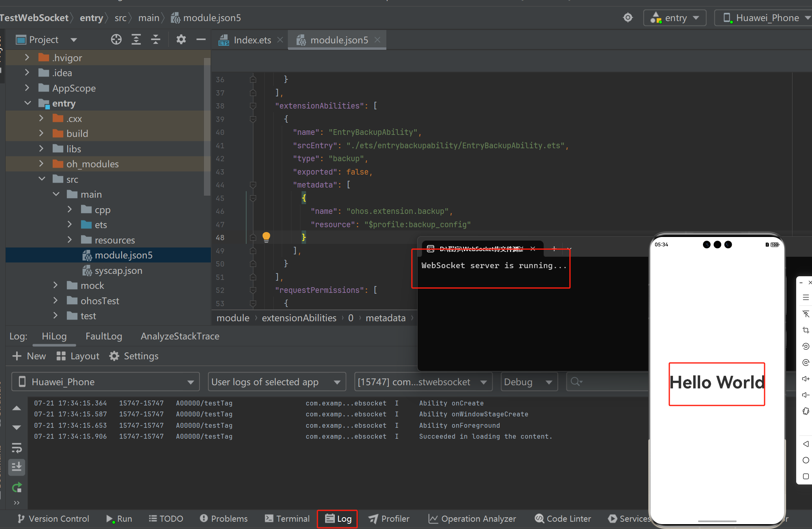This screenshot has width=812, height=529.
Task: Click fold marker on line 38 gutter
Action: pyautogui.click(x=253, y=106)
